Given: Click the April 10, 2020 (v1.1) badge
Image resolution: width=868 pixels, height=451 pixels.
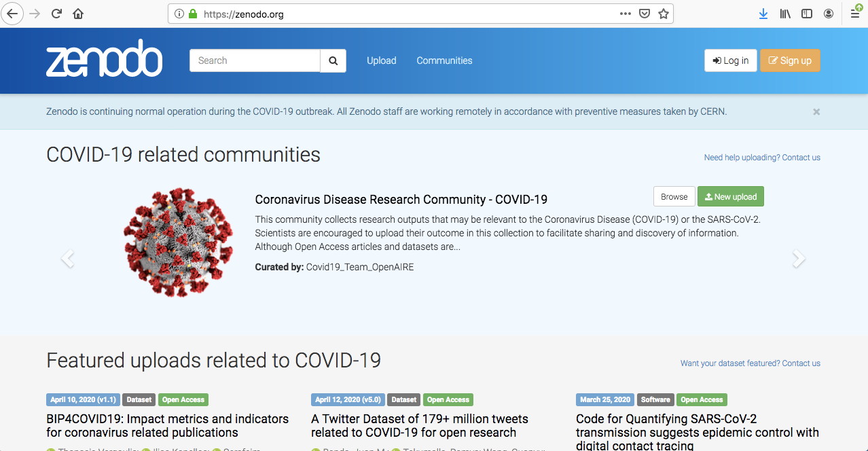Looking at the screenshot, I should coord(84,400).
